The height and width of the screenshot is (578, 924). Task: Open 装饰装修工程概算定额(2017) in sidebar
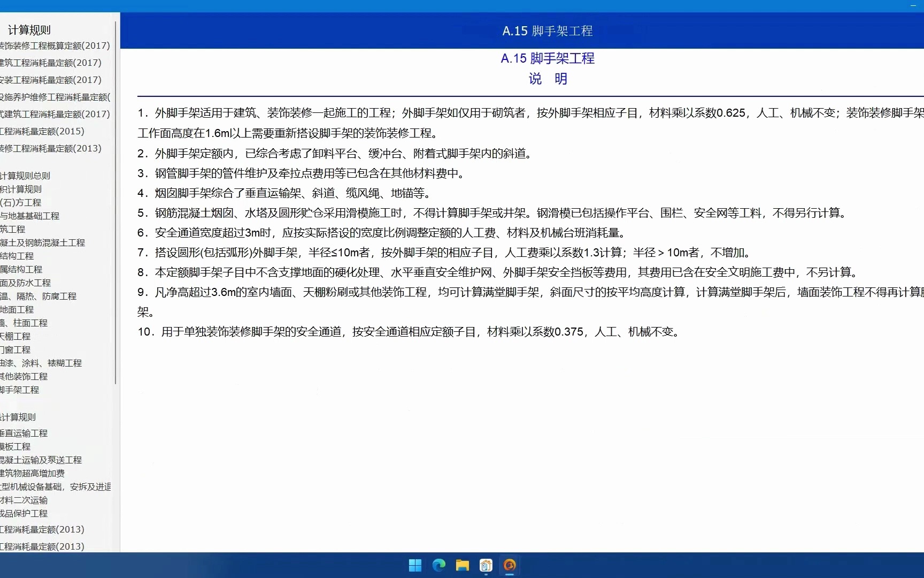[x=55, y=46]
